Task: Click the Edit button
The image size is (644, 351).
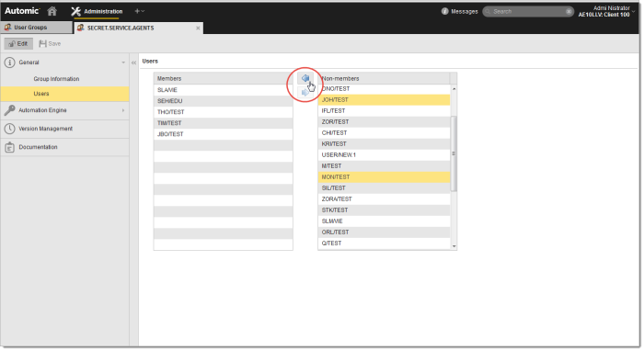Action: point(18,43)
